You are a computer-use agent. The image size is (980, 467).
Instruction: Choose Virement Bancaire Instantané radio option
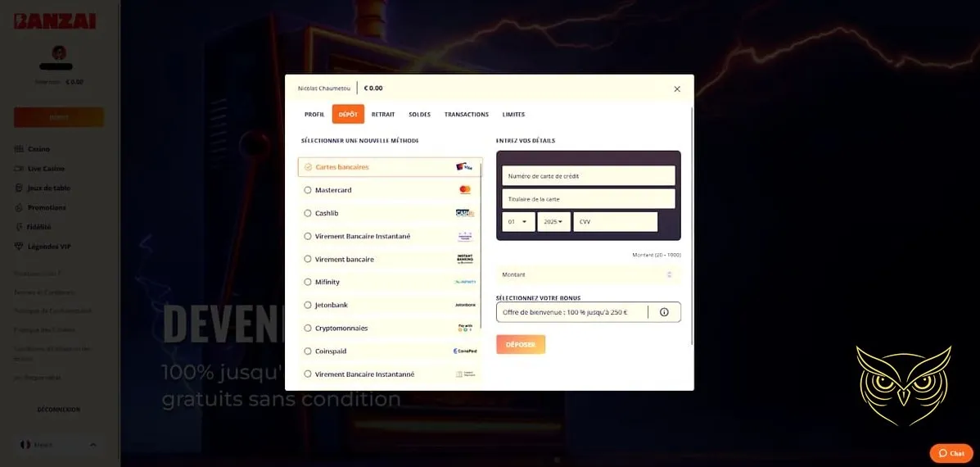click(x=308, y=236)
